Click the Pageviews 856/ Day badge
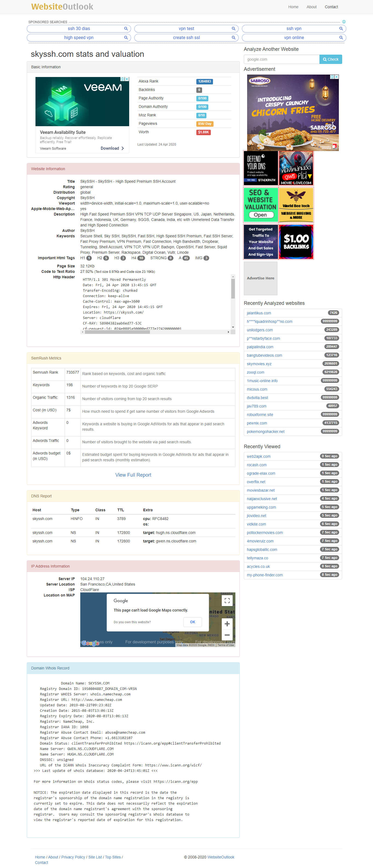The width and height of the screenshot is (373, 868). tap(205, 124)
